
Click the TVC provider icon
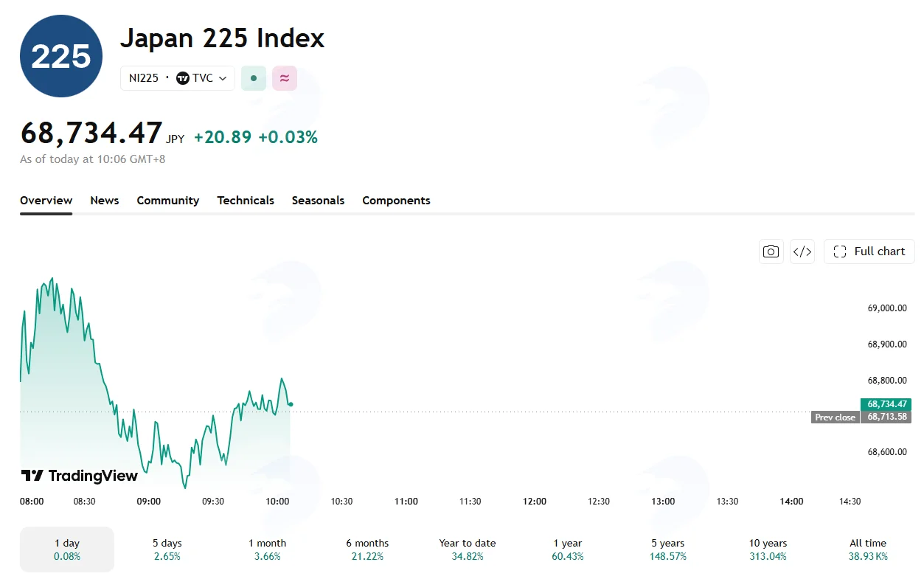point(183,78)
